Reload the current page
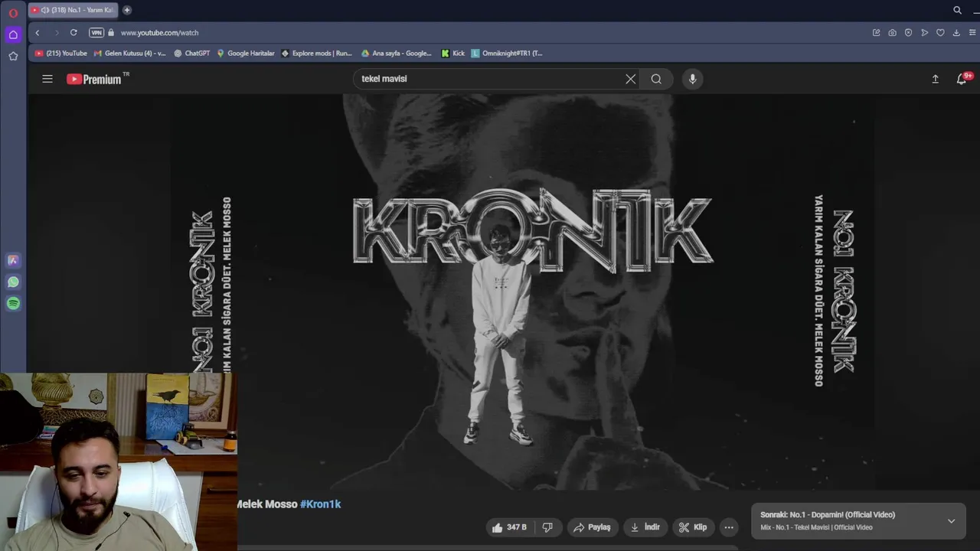Image resolution: width=980 pixels, height=551 pixels. (73, 33)
